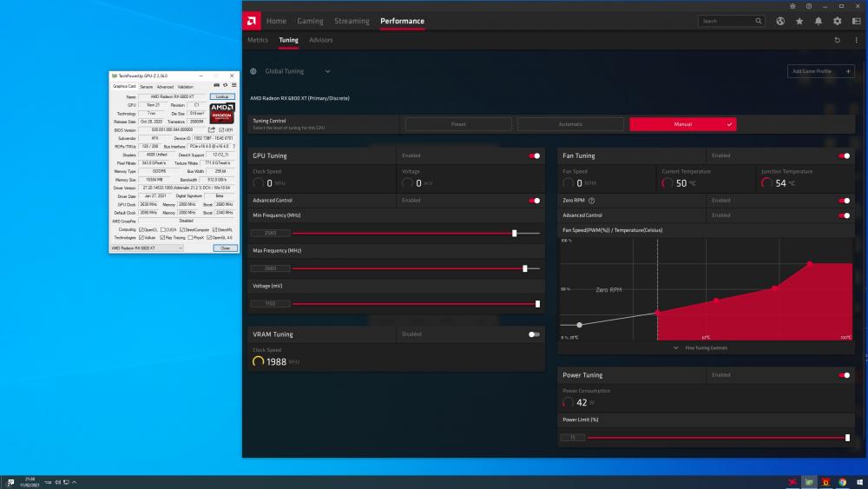Screen dimensions: 868x489
Task: Click the bug report icon in title bar
Action: point(792,6)
